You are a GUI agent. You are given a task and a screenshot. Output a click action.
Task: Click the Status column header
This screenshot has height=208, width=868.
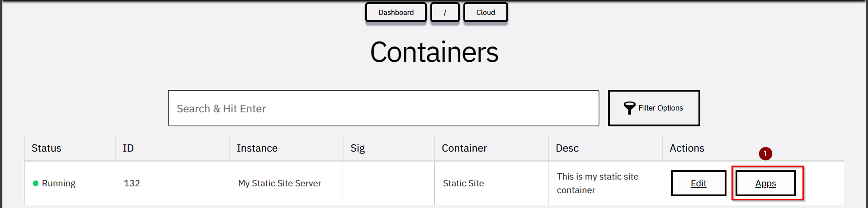click(x=47, y=148)
